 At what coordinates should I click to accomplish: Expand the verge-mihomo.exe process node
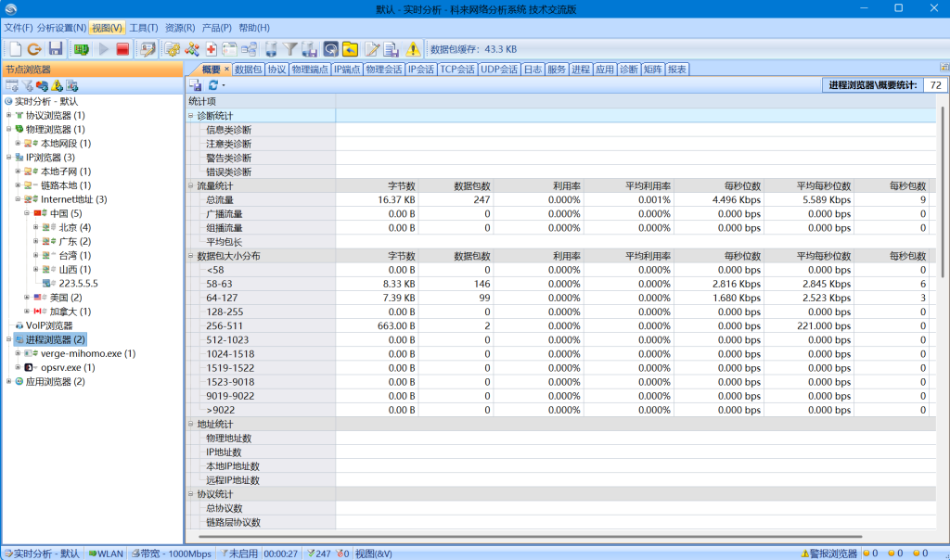click(18, 353)
